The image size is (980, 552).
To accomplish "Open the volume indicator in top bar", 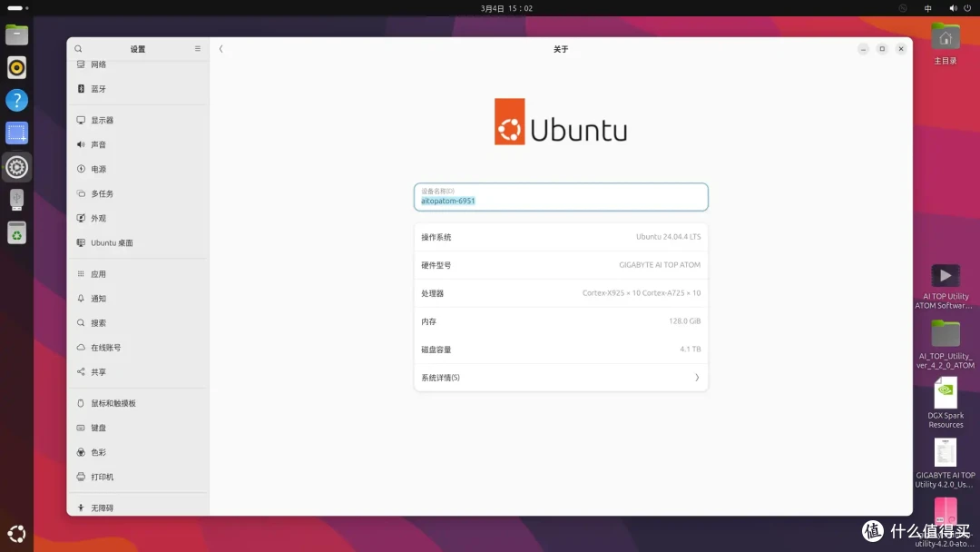I will pyautogui.click(x=953, y=8).
